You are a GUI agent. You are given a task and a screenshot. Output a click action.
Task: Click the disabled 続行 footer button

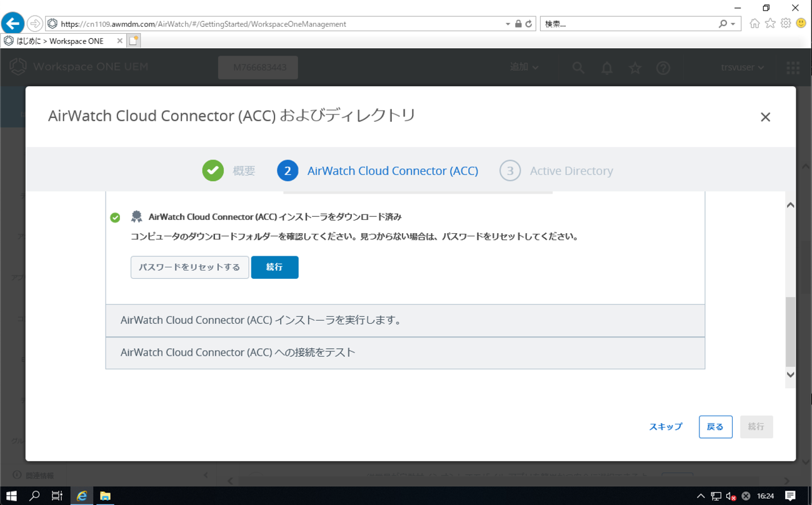[756, 427]
